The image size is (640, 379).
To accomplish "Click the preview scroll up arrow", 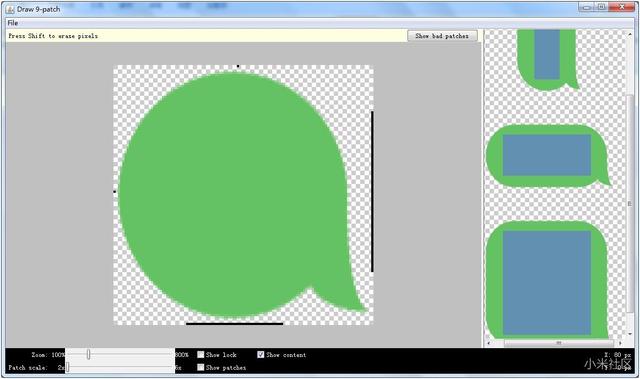I will (631, 34).
